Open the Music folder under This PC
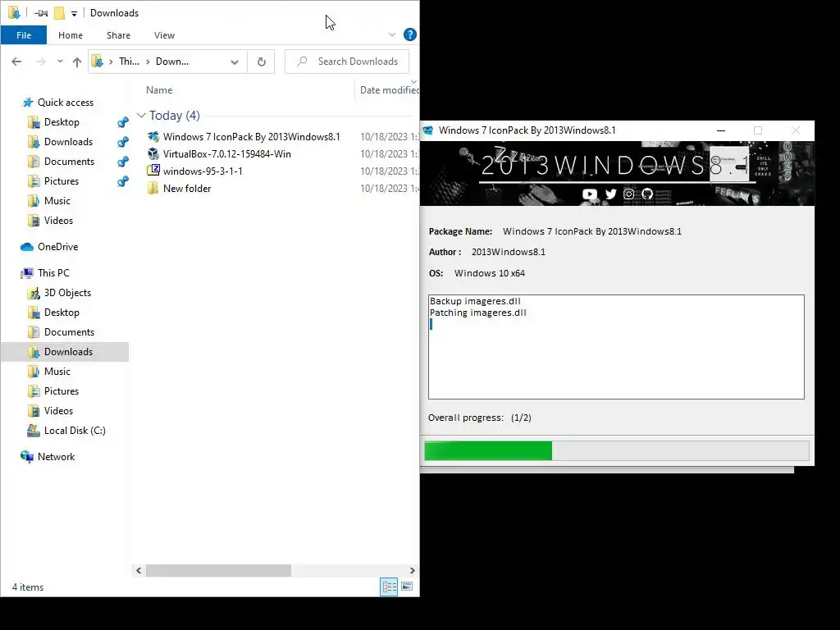The width and height of the screenshot is (840, 630). [57, 372]
